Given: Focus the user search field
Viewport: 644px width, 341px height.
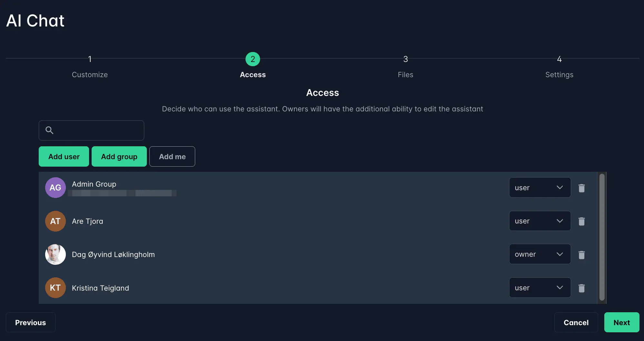Looking at the screenshot, I should [x=97, y=130].
